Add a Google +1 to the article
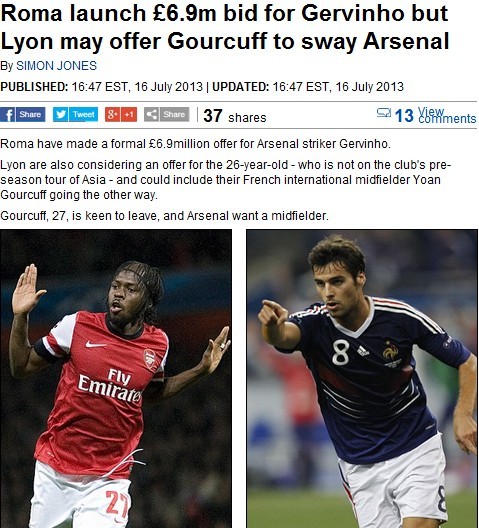The image size is (479, 528). (x=129, y=114)
